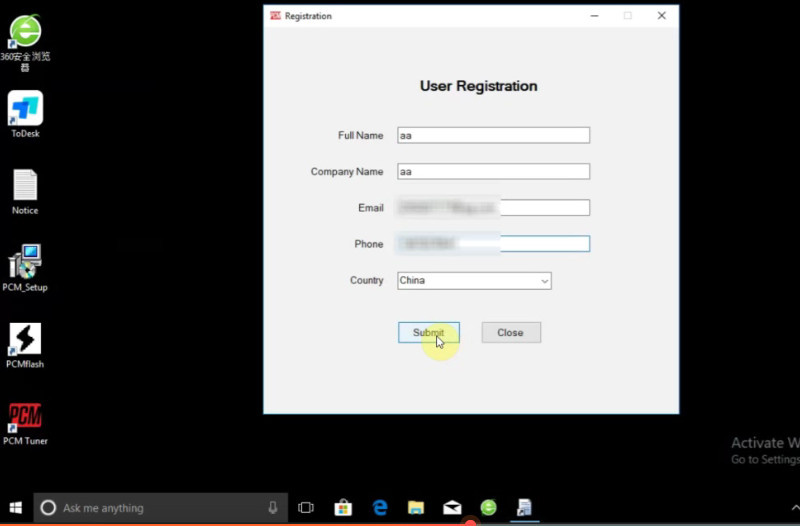Click the Cortana microphone icon

pos(273,508)
